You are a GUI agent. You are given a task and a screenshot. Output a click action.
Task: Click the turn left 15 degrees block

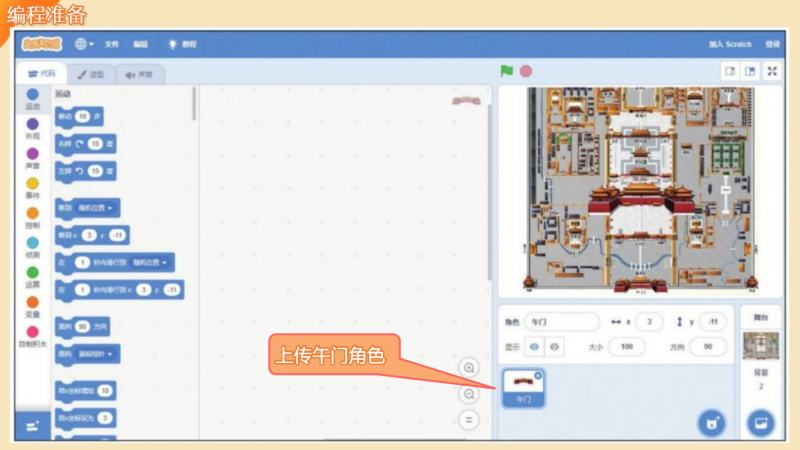point(86,171)
